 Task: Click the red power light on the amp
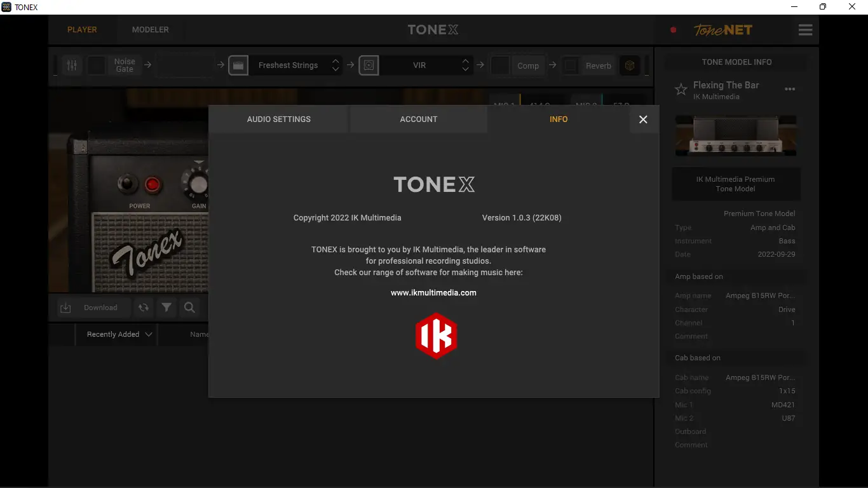click(x=153, y=185)
